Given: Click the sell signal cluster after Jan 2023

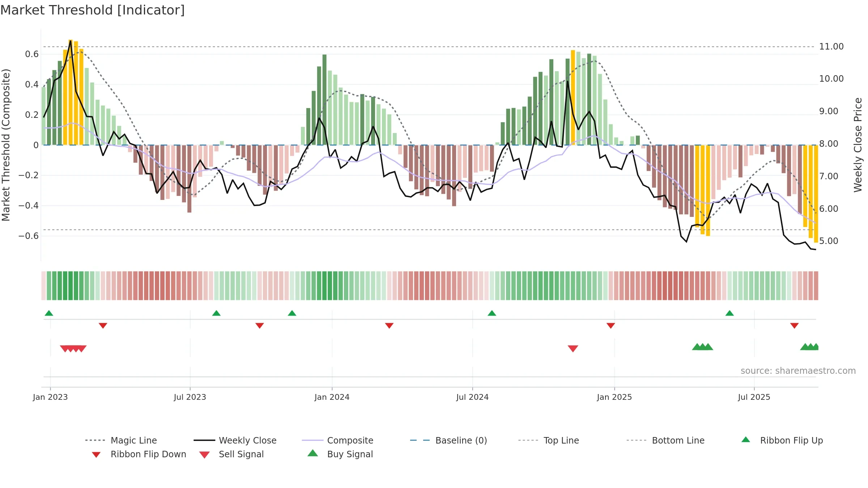Looking at the screenshot, I should pos(73,348).
